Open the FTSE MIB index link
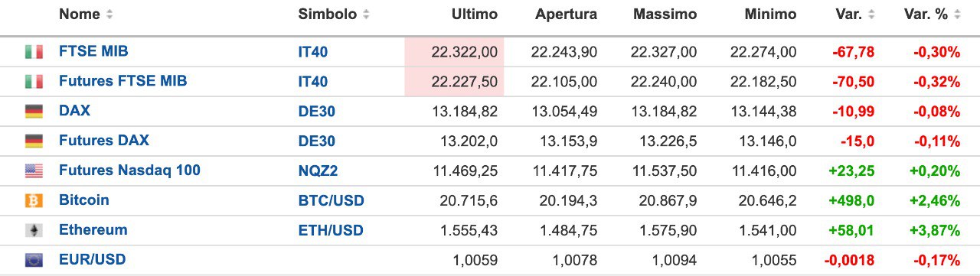This screenshot has width=980, height=276. (x=93, y=52)
